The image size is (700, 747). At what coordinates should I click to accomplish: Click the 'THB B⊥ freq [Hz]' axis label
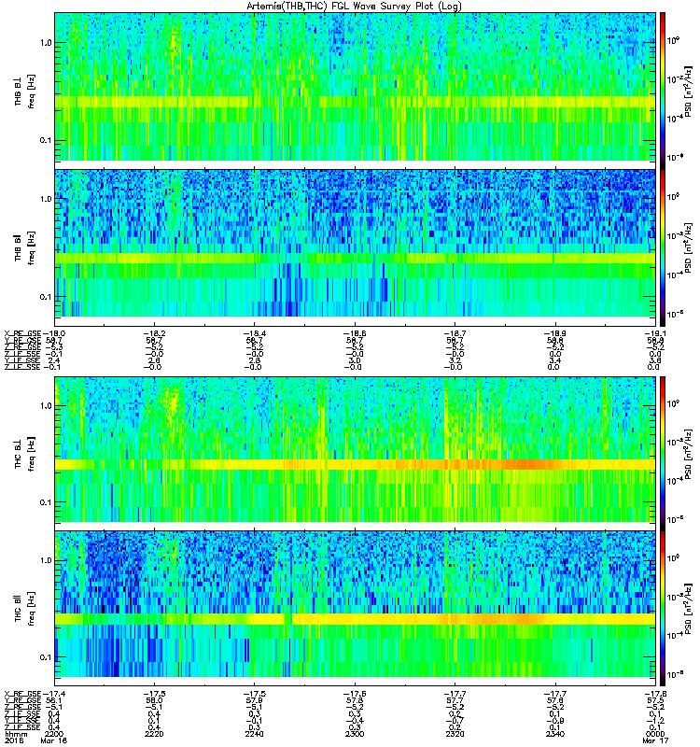click(x=25, y=92)
